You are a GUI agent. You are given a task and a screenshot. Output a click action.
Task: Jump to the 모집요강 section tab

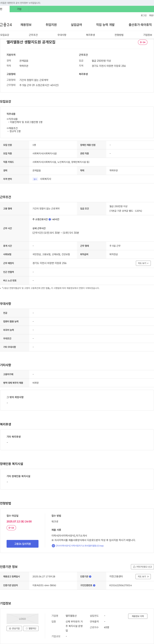coord(4,35)
